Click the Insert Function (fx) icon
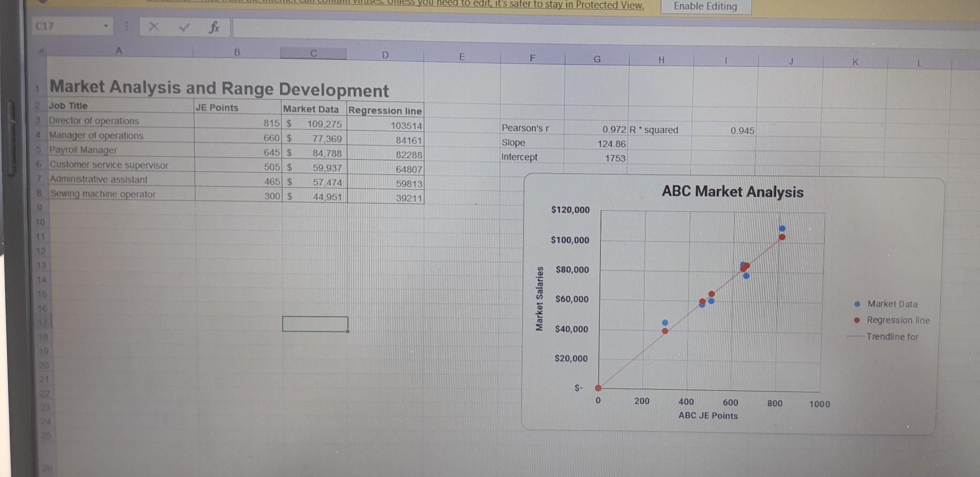The image size is (980, 477). coord(214,28)
